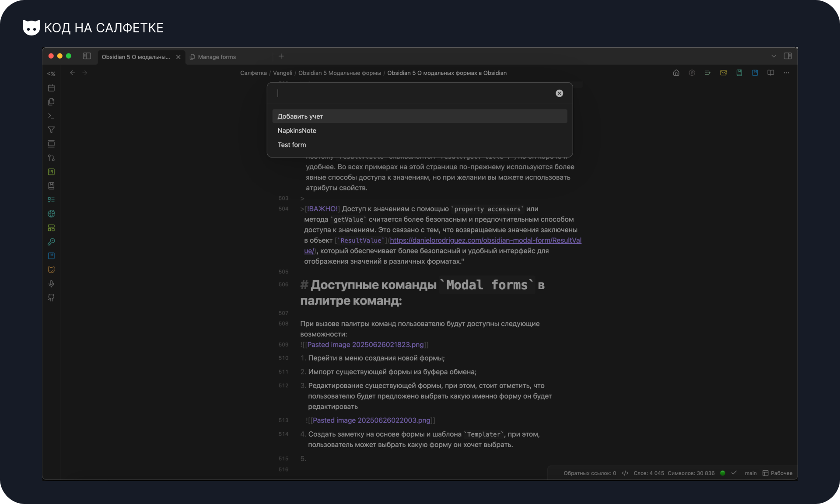Click the ruble coin icon in header
Image resolution: width=840 pixels, height=504 pixels.
(x=692, y=73)
